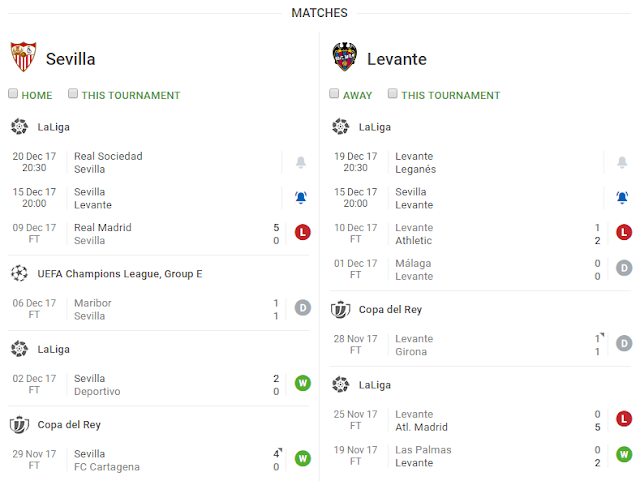
Task: Click the green W badge for Sevilla vs Deportivo
Action: click(302, 383)
